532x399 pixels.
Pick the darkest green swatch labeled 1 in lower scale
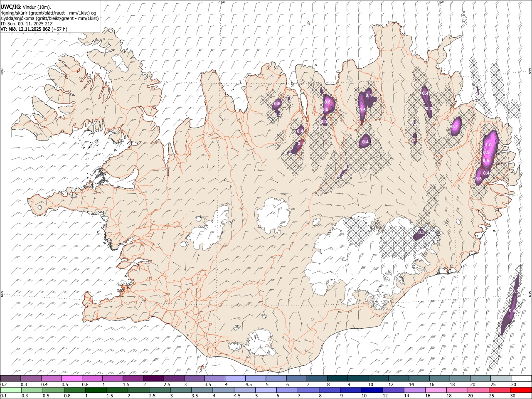[x=96, y=390]
